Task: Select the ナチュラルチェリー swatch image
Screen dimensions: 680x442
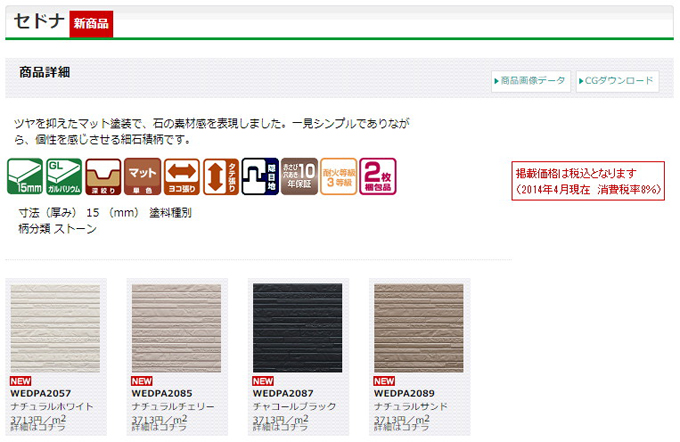Action: [176, 328]
